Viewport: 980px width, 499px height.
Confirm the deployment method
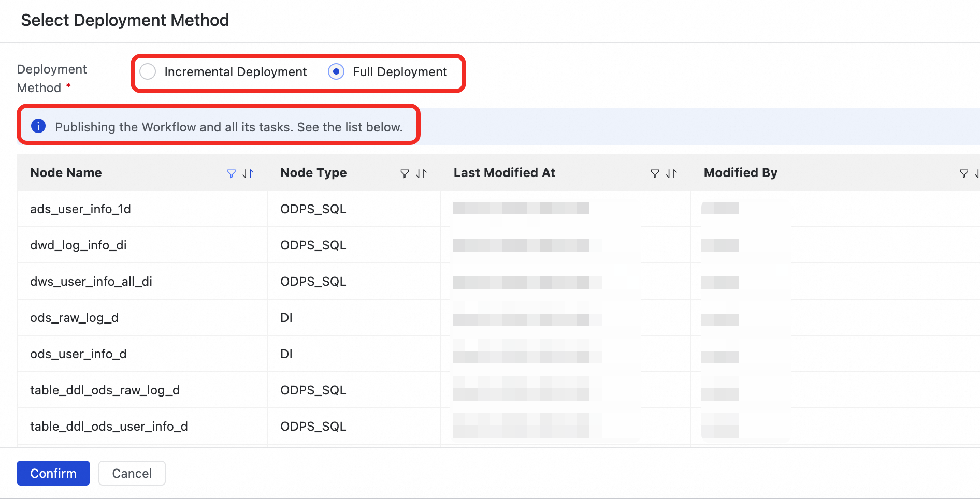click(x=53, y=473)
